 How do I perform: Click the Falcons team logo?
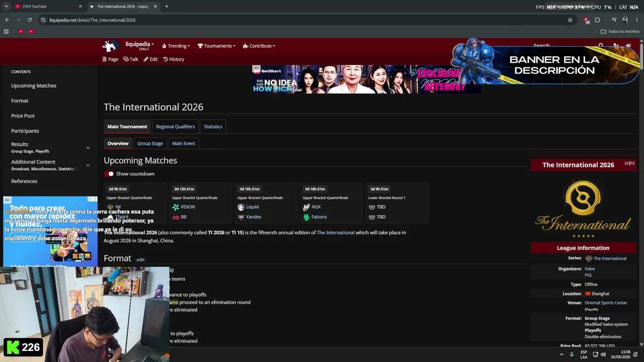pos(306,217)
